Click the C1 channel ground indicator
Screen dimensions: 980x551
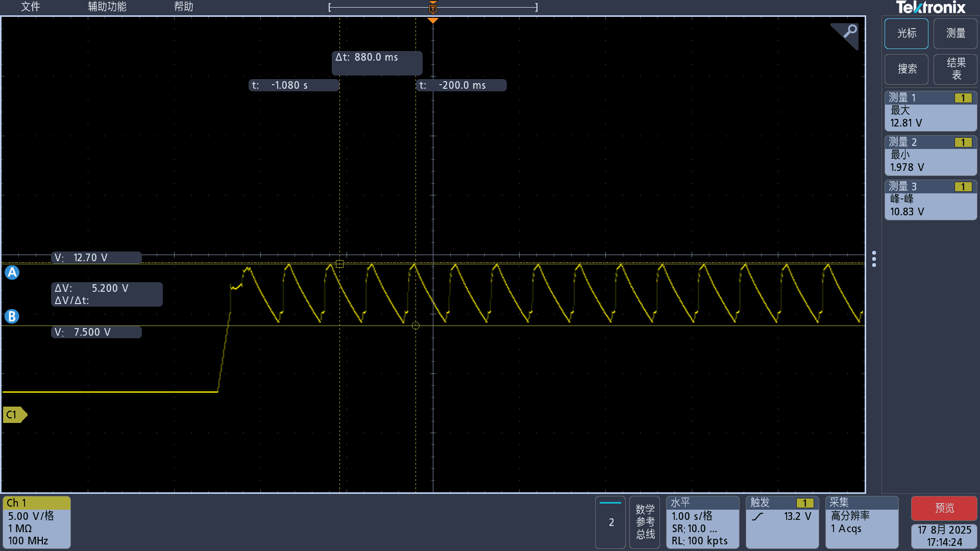click(14, 415)
